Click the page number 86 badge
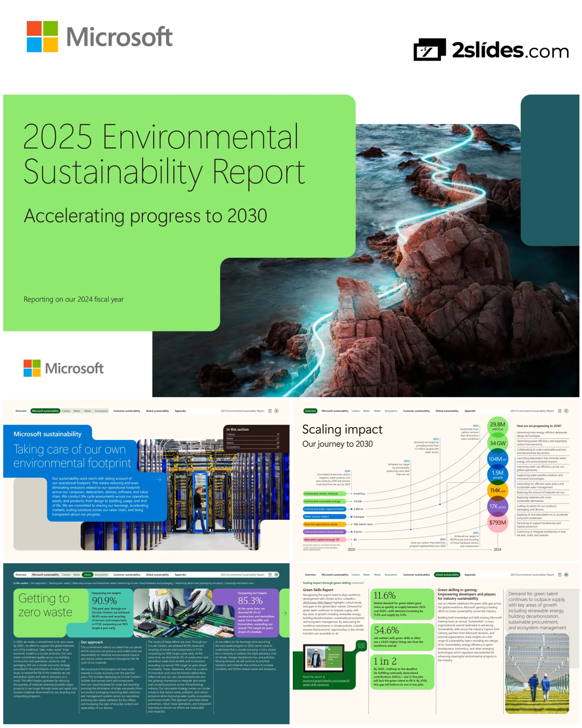 tap(567, 575)
